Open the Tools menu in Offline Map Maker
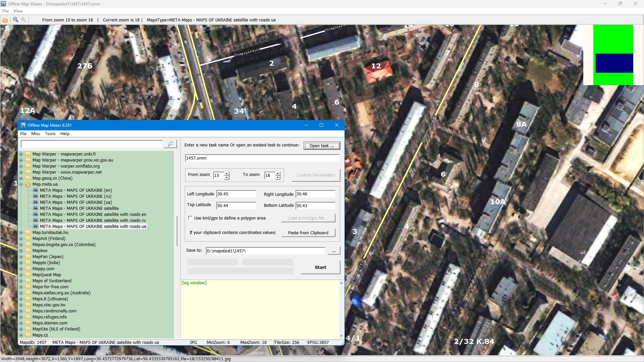Viewport: 644px width, 362px height. coord(50,134)
